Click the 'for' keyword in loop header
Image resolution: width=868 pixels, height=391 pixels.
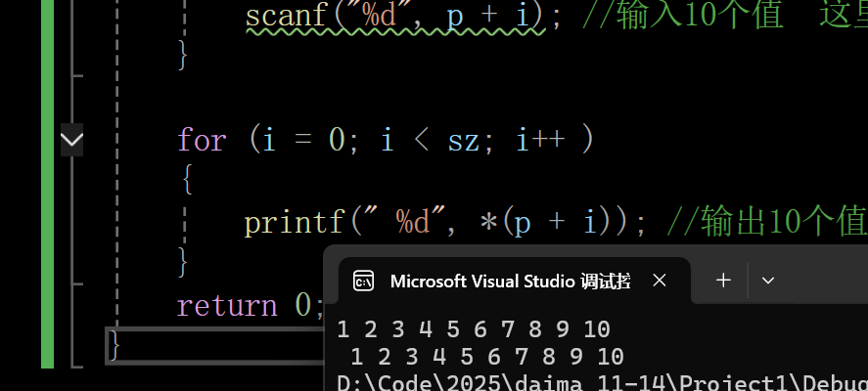point(202,140)
